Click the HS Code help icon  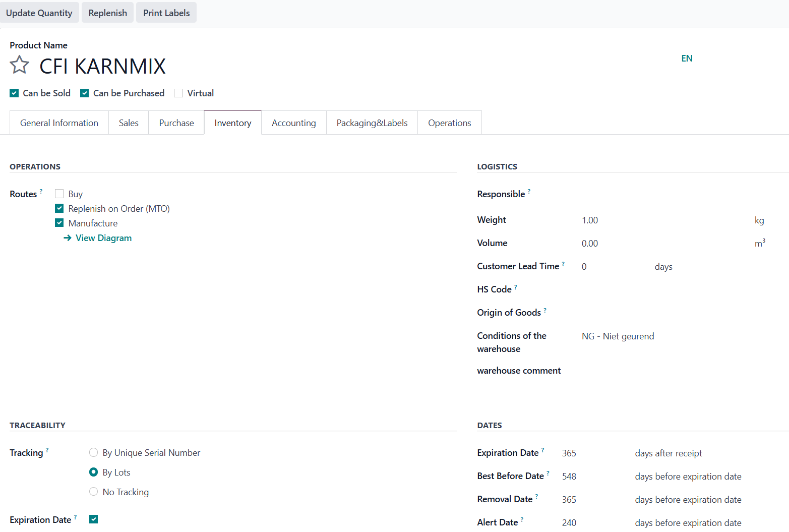click(516, 287)
